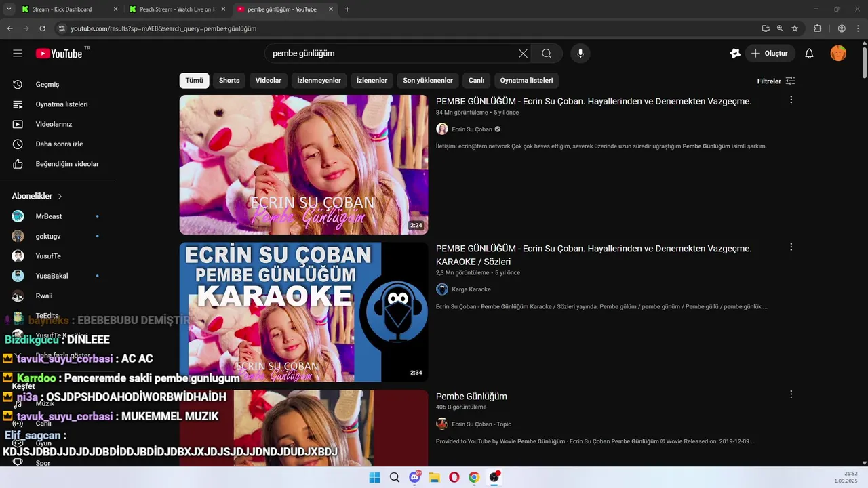Screen dimensions: 868x488
Task: Select the Tümü filter chip
Action: (194, 81)
